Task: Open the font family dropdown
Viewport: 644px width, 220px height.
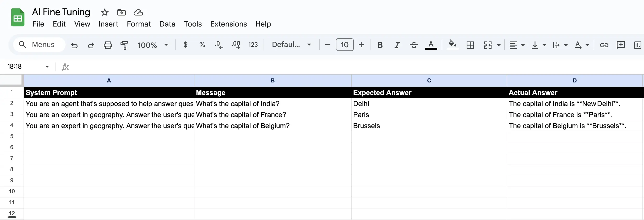Action: coord(291,45)
